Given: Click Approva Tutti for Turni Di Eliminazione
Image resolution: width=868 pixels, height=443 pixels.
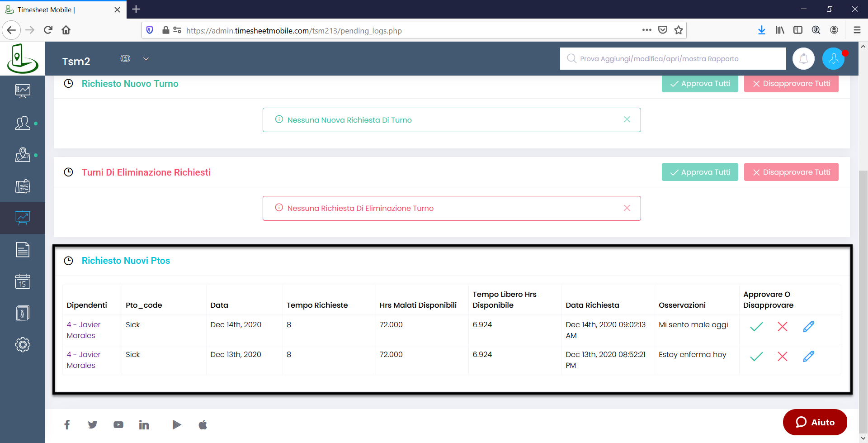Looking at the screenshot, I should tap(699, 172).
